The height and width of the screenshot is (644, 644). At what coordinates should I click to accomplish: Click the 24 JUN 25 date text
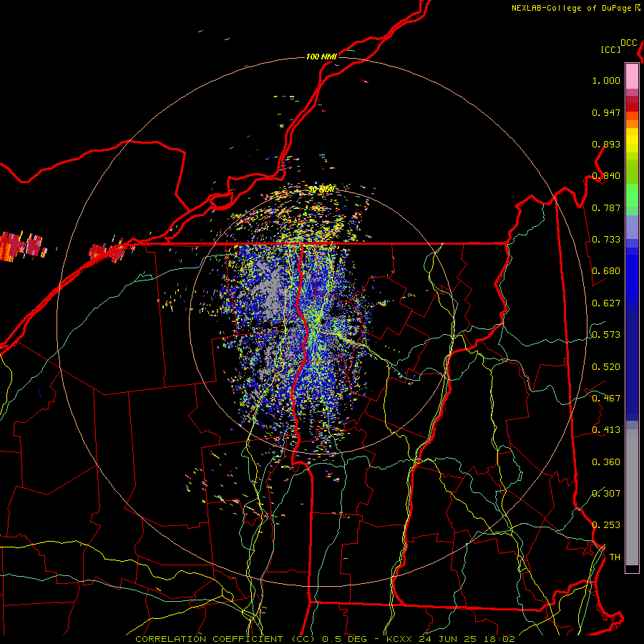(x=448, y=639)
